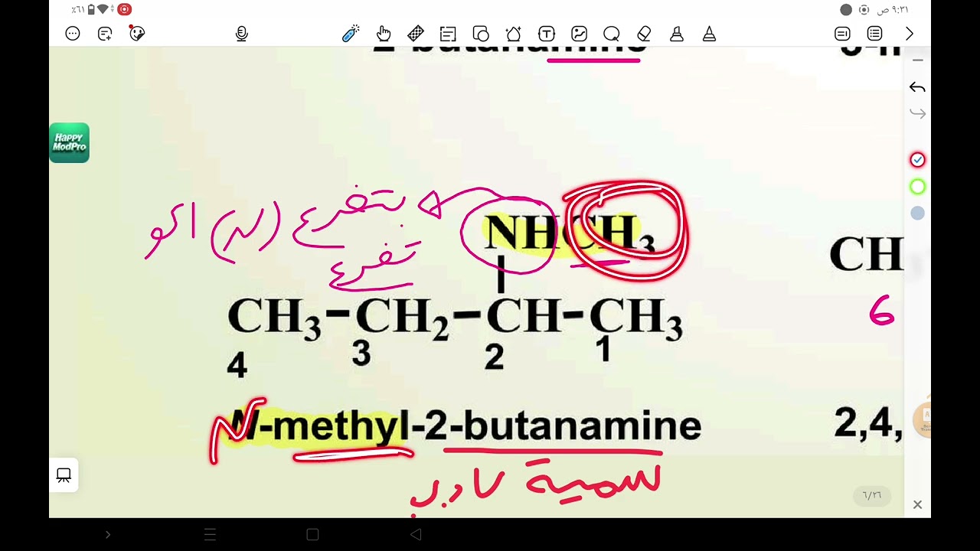Select the text box tool

click(x=546, y=34)
